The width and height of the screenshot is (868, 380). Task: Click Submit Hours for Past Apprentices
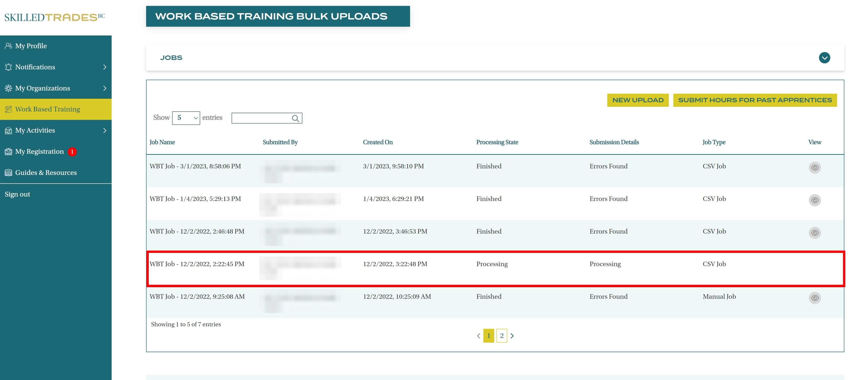tap(755, 100)
